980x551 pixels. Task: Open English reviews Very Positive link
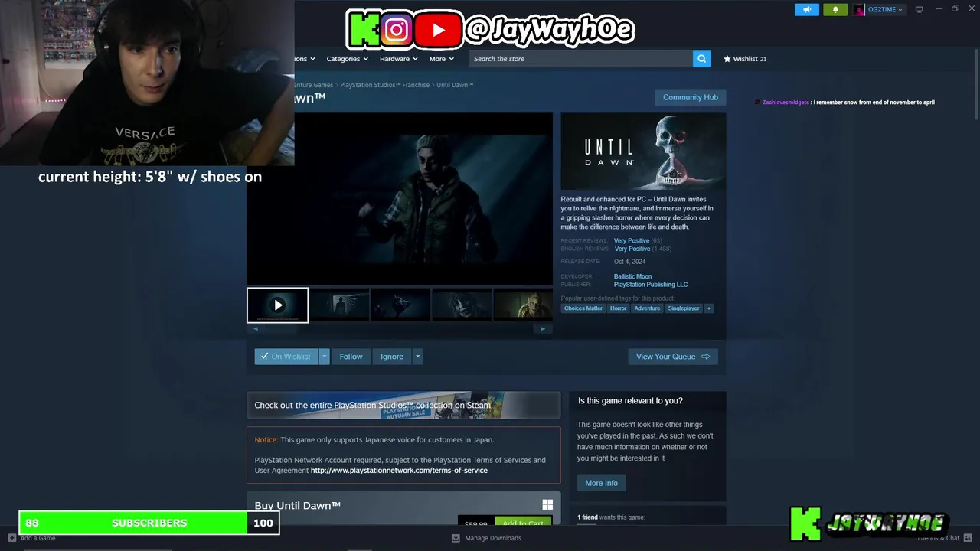pos(632,249)
